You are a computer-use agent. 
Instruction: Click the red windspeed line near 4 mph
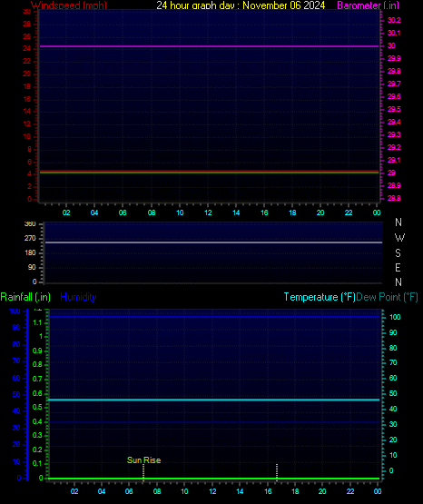(209, 171)
